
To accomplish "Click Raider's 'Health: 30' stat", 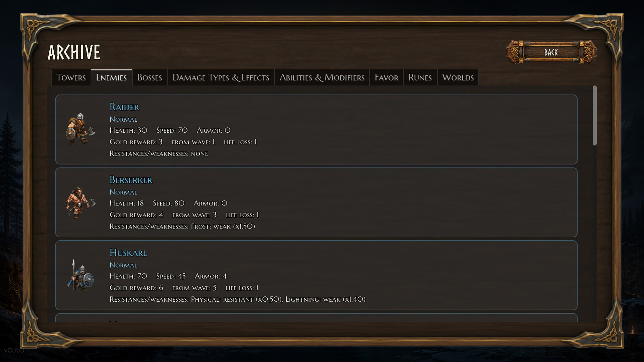I will coord(128,130).
